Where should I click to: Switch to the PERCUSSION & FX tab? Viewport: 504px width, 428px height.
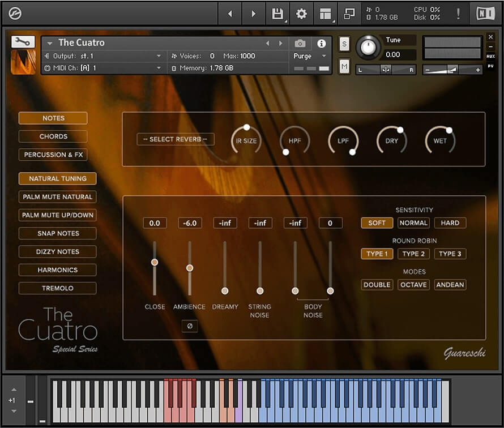coord(53,155)
